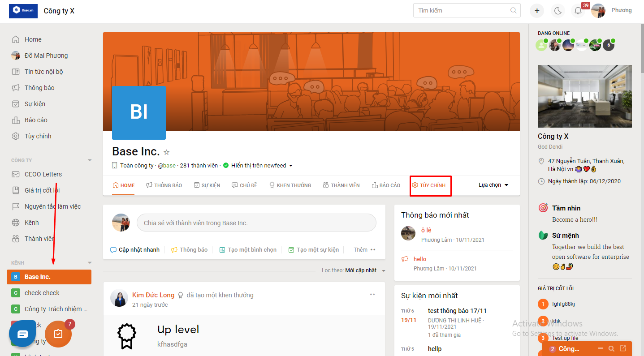
Task: Minimize the Công chat widget
Action: pyautogui.click(x=600, y=348)
